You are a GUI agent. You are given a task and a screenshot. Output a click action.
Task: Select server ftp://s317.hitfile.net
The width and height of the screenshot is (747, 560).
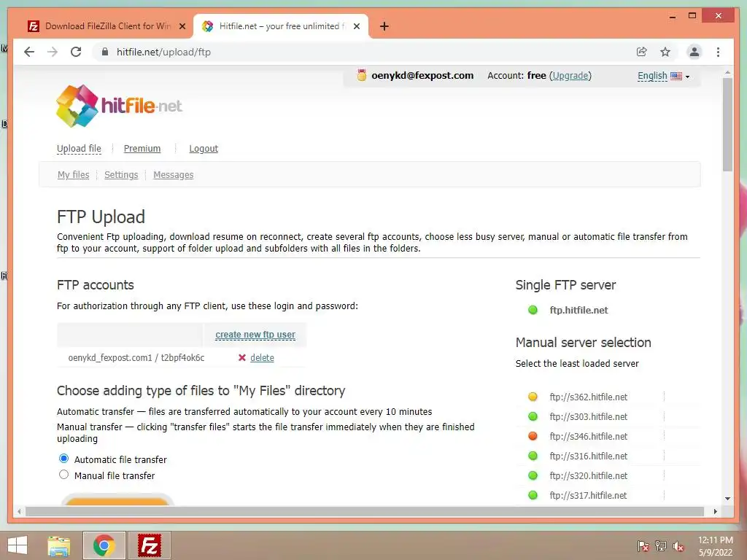point(589,495)
